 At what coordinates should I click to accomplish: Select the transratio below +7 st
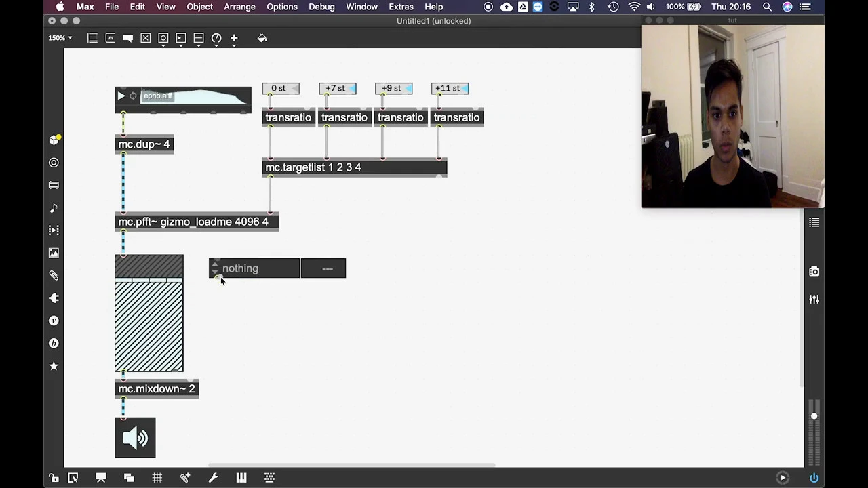(344, 118)
